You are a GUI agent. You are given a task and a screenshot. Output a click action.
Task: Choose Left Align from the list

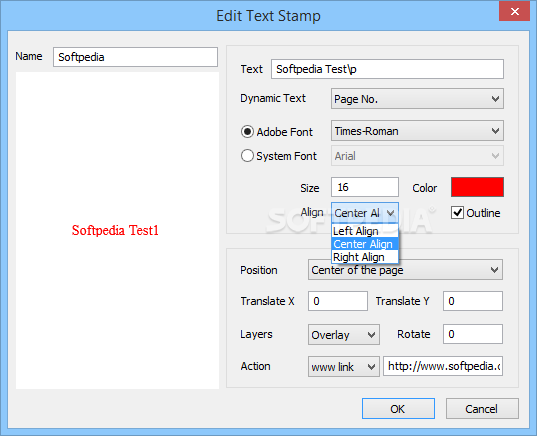coord(365,231)
